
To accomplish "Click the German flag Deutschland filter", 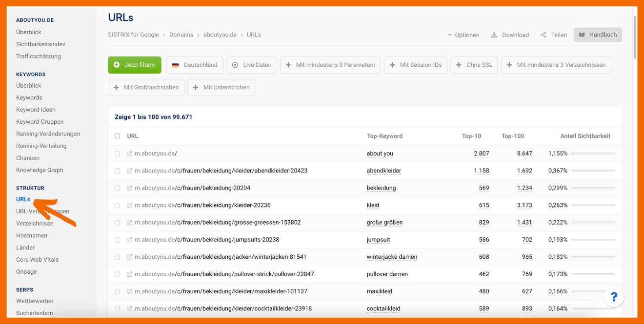I will [x=175, y=65].
